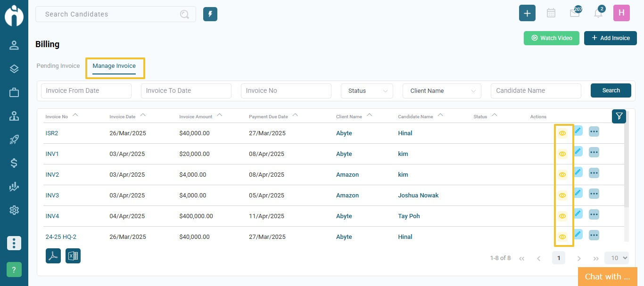
Task: Export invoices to Excel spreadsheet
Action: click(x=73, y=256)
